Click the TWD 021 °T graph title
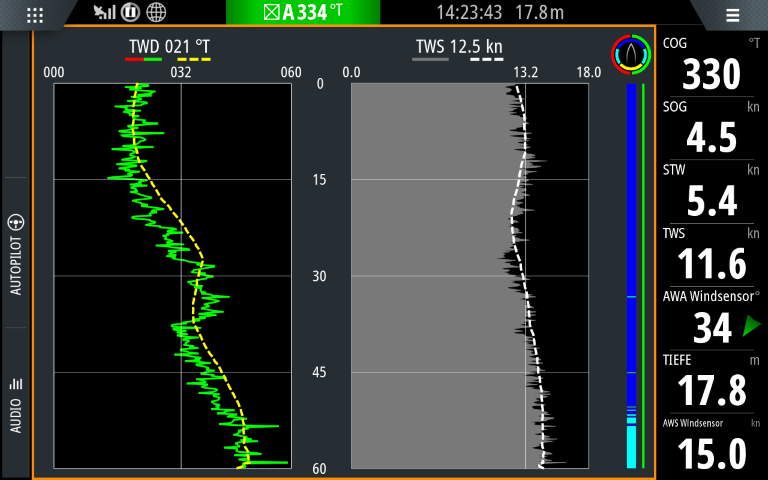Screen dimensions: 768x480 click(x=169, y=46)
